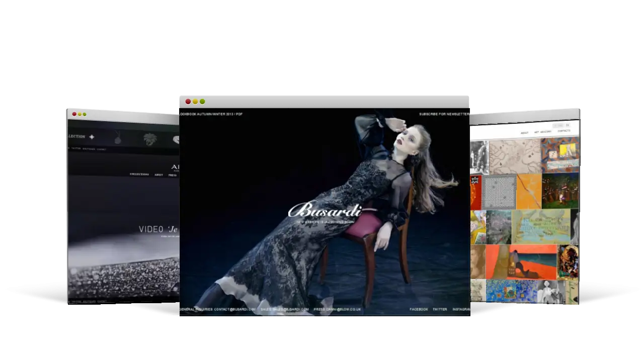Open the Instagram link on the Busardi page
The width and height of the screenshot is (644, 362).
(461, 309)
